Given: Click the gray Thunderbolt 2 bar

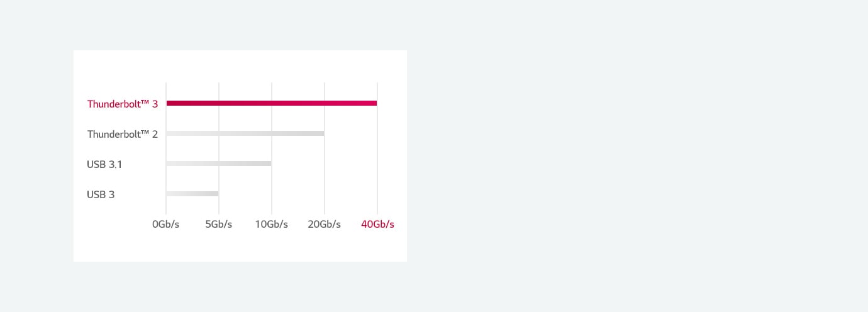Looking at the screenshot, I should (245, 133).
